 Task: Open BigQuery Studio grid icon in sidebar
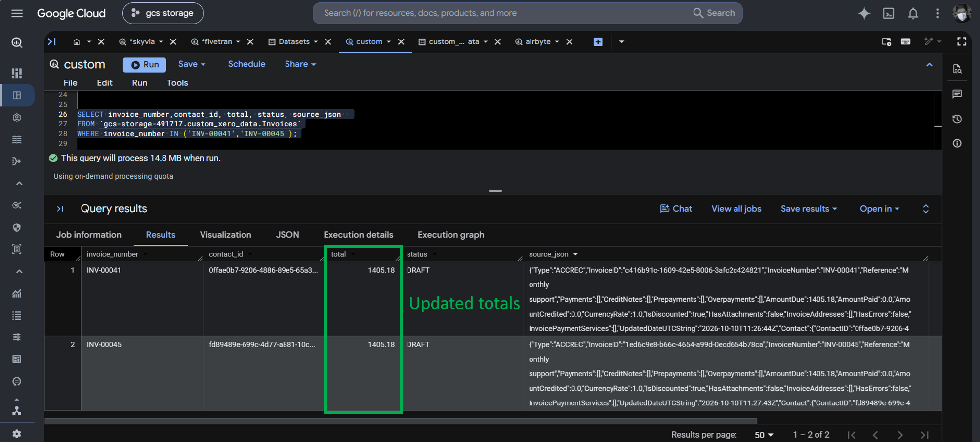17,95
